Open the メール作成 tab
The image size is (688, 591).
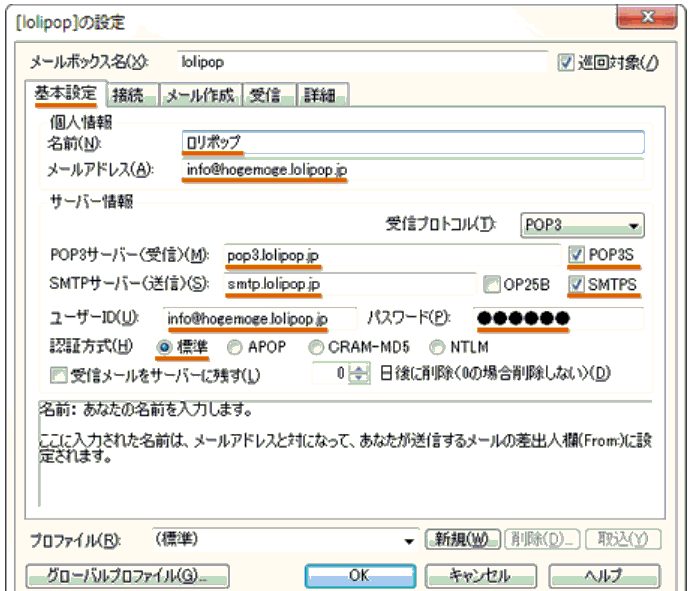(200, 95)
